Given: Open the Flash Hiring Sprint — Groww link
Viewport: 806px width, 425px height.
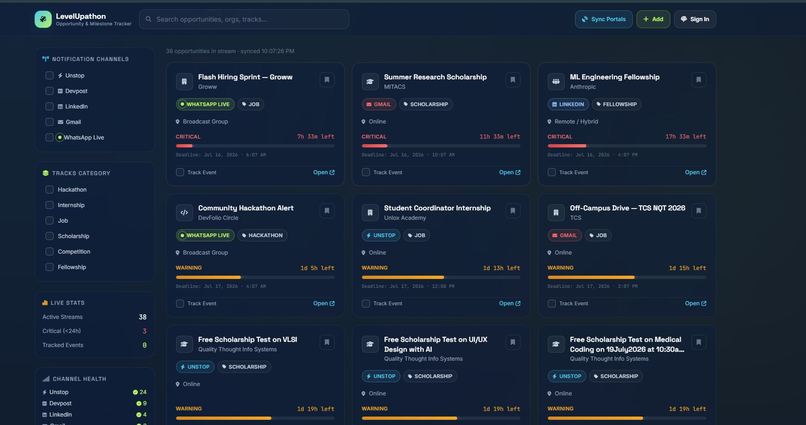Looking at the screenshot, I should coord(324,172).
